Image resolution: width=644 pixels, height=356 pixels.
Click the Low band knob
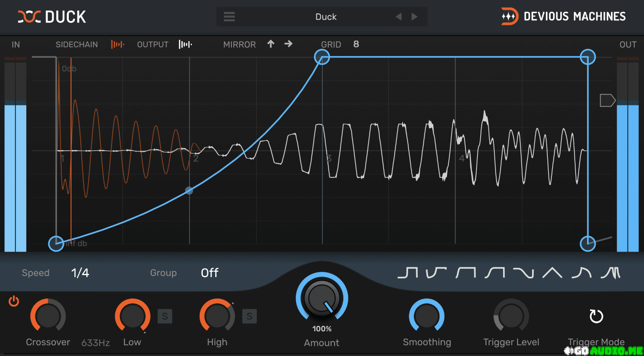click(132, 316)
